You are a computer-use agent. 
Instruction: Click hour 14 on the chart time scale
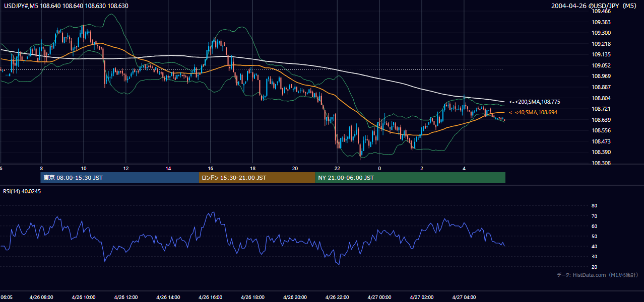[x=168, y=168]
